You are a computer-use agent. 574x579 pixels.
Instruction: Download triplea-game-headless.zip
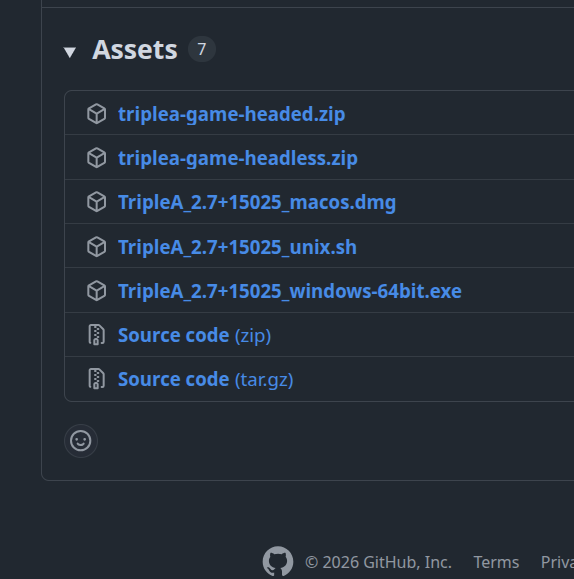(238, 158)
